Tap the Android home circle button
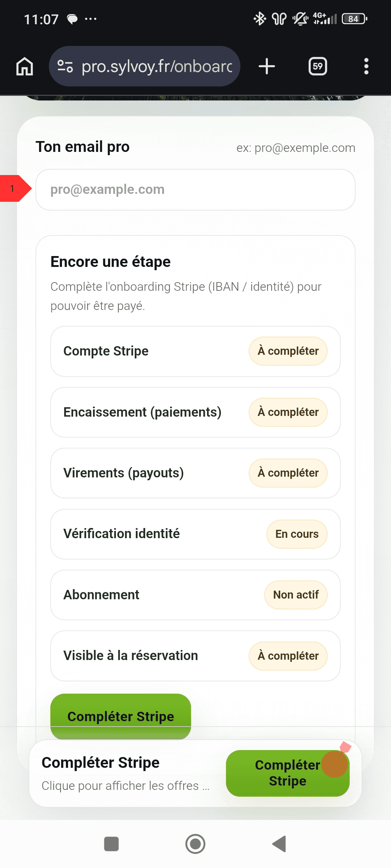 (x=195, y=844)
